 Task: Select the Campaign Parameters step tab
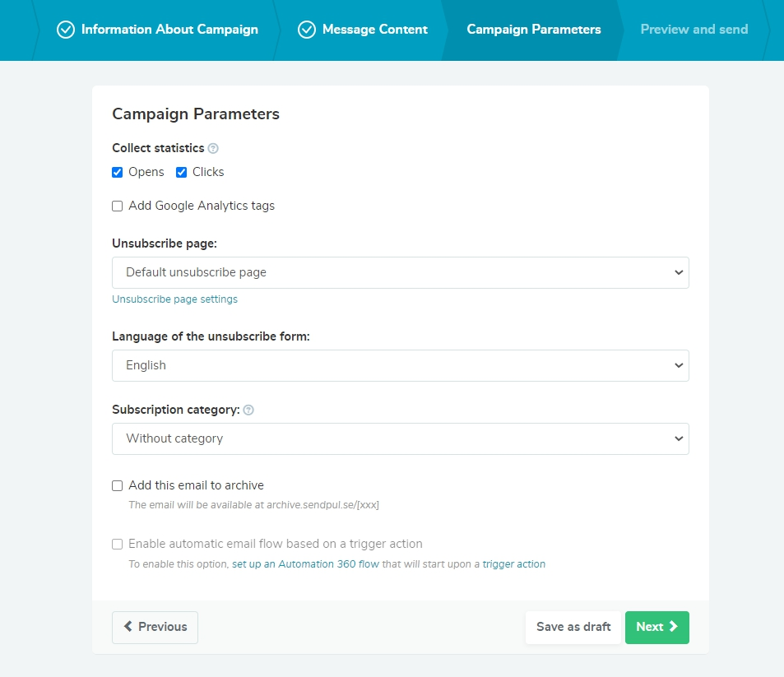pos(533,29)
